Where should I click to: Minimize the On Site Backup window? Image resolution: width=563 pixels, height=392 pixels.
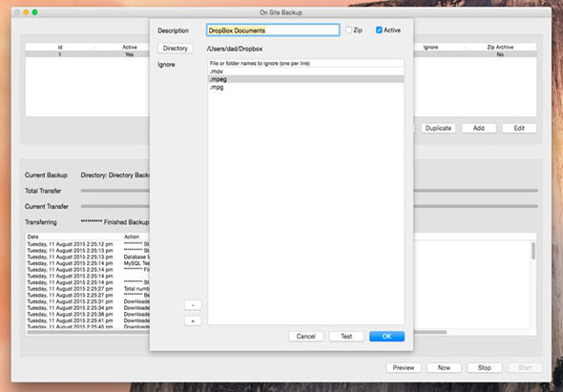(x=26, y=12)
